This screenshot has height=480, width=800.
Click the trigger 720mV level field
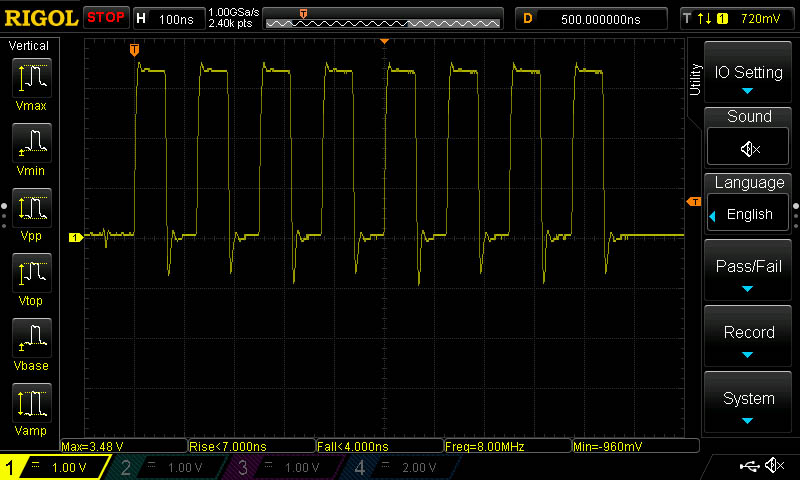(x=760, y=19)
